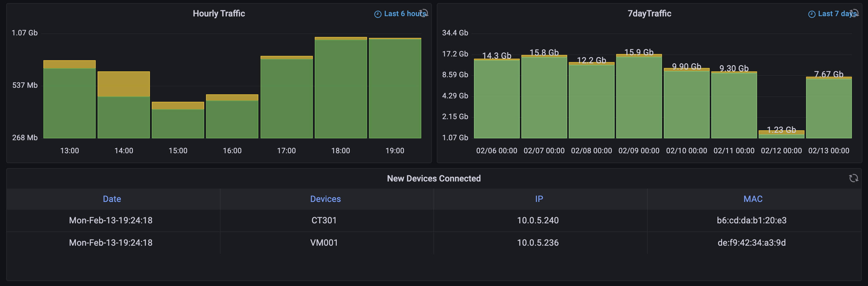Click the 16:00 bar in Hourly Traffic
The width and height of the screenshot is (868, 286).
point(232,116)
